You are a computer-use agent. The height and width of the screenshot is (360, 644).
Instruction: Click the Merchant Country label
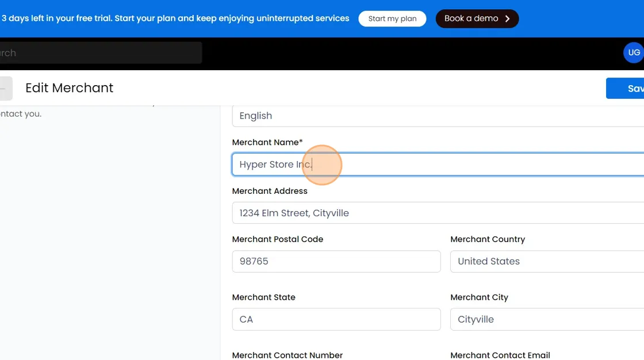pyautogui.click(x=488, y=239)
